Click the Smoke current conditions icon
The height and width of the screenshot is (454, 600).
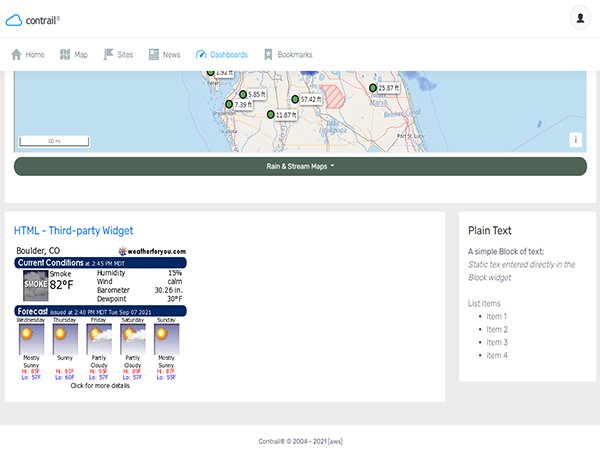click(35, 284)
